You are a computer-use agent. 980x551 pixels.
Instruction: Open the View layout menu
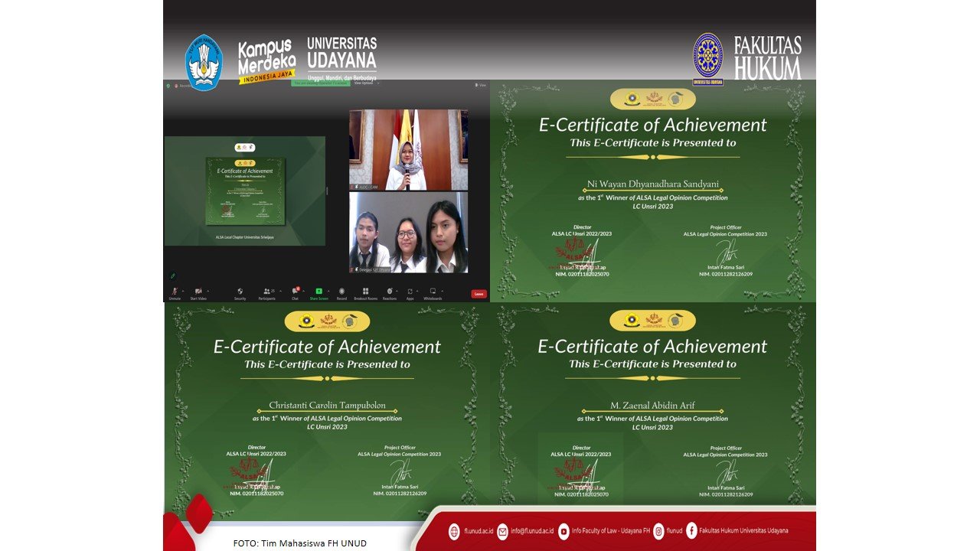481,85
